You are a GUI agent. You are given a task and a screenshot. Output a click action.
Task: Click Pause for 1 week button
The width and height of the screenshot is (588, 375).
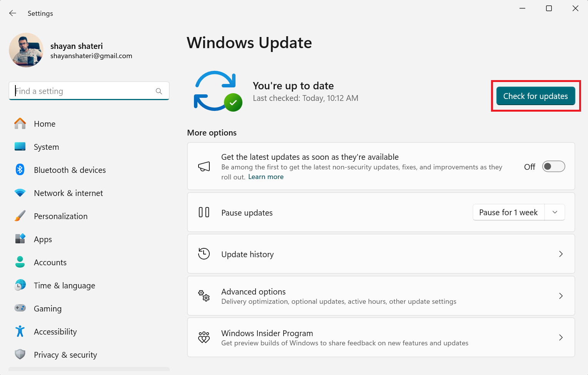click(508, 213)
